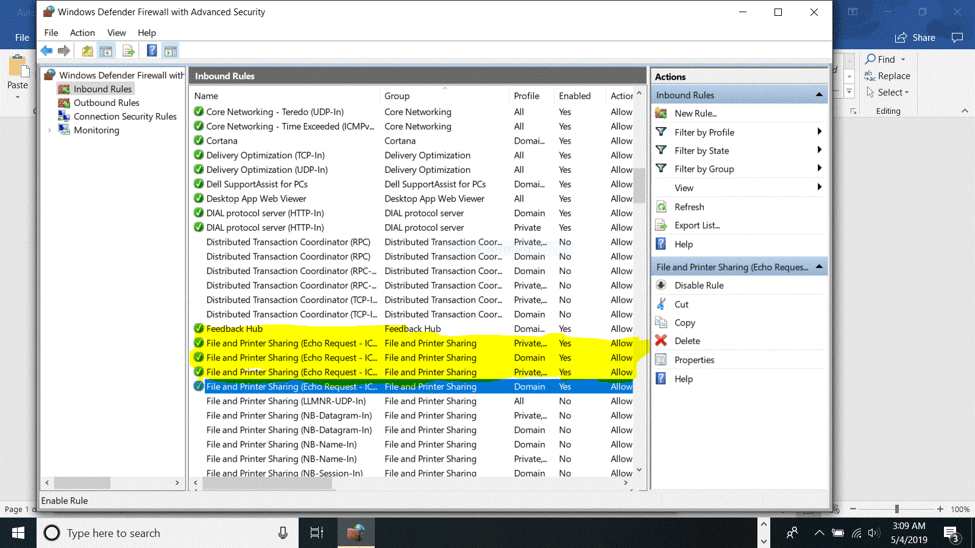Click Share button in Word window
The height and width of the screenshot is (548, 975).
pyautogui.click(x=915, y=38)
